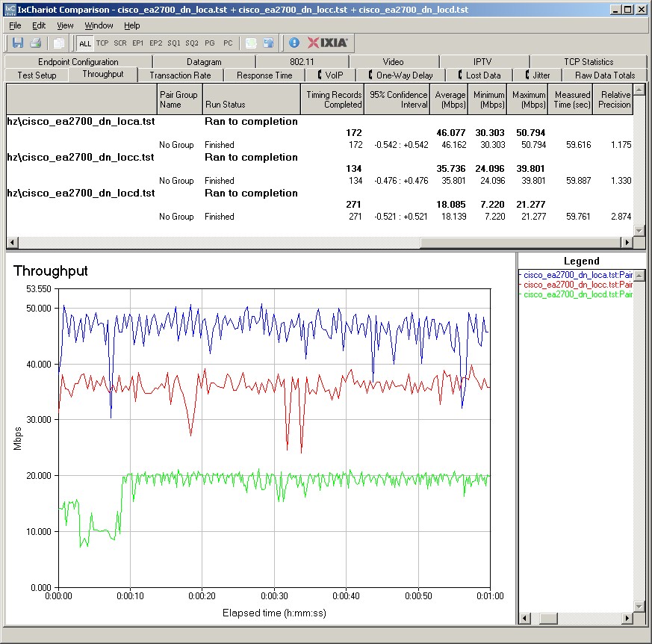Click results table horizontal scroll-left arrow

point(13,242)
